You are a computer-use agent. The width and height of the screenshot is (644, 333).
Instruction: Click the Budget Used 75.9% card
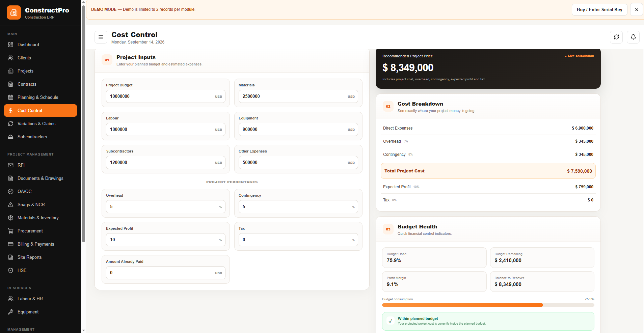(x=434, y=258)
